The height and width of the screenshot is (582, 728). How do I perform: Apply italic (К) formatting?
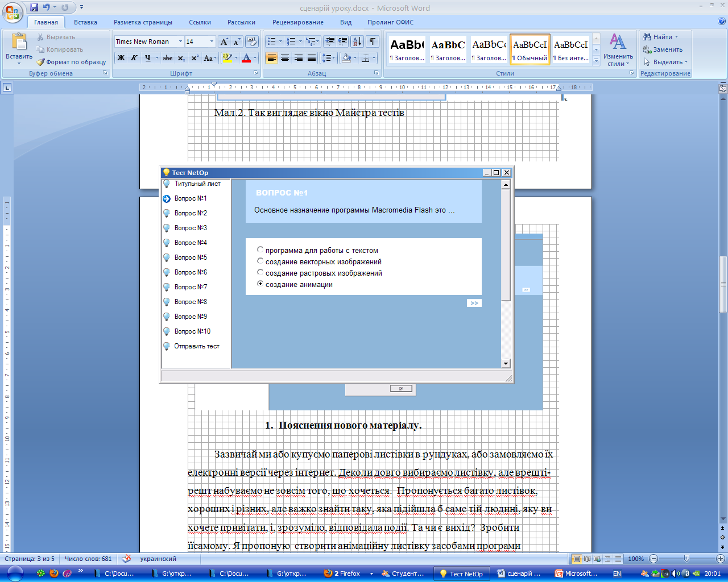(134, 58)
